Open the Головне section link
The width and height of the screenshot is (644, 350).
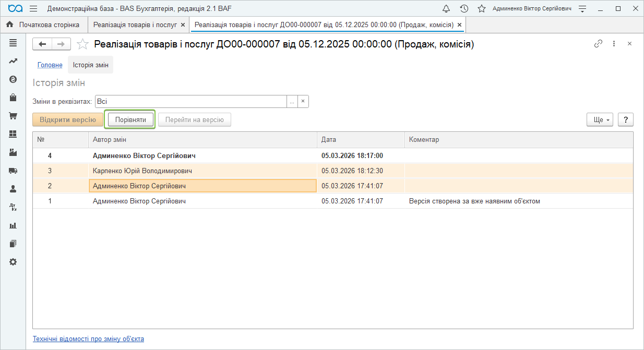50,65
